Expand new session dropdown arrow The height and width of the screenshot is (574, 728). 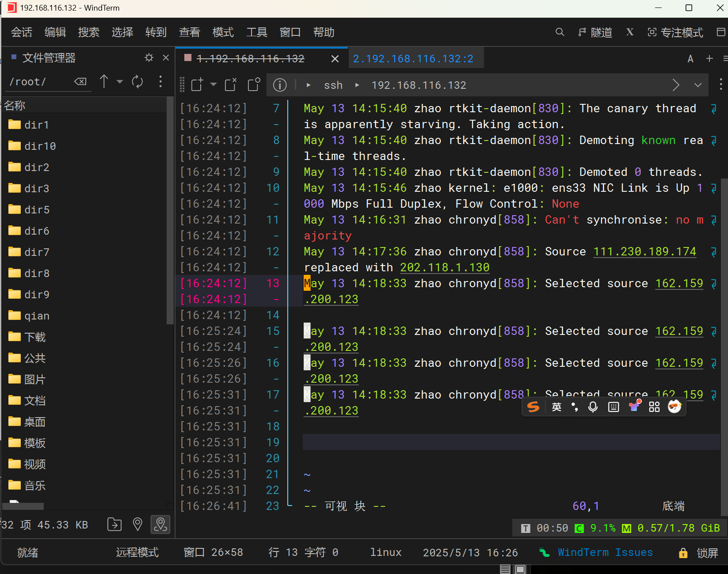(x=213, y=84)
